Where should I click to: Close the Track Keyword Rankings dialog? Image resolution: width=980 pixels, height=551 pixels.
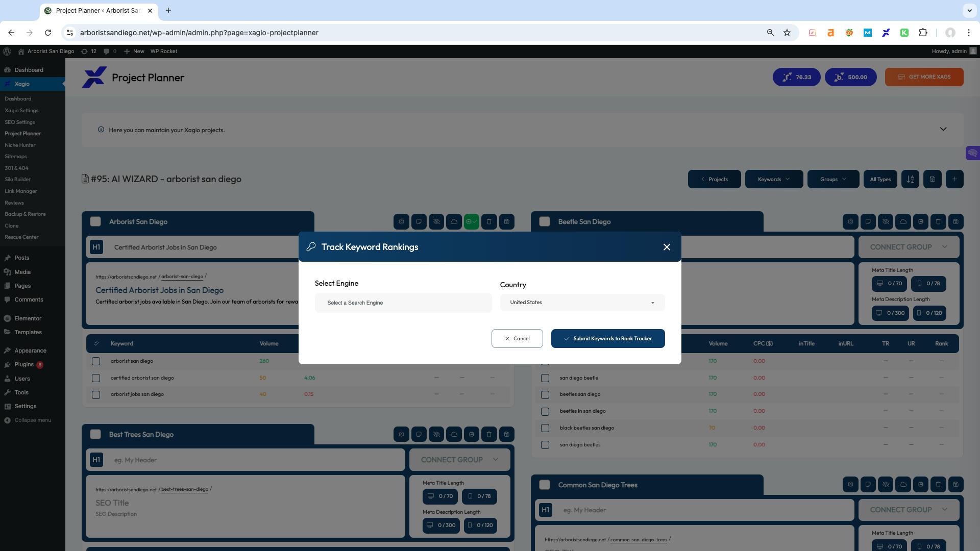click(x=667, y=247)
